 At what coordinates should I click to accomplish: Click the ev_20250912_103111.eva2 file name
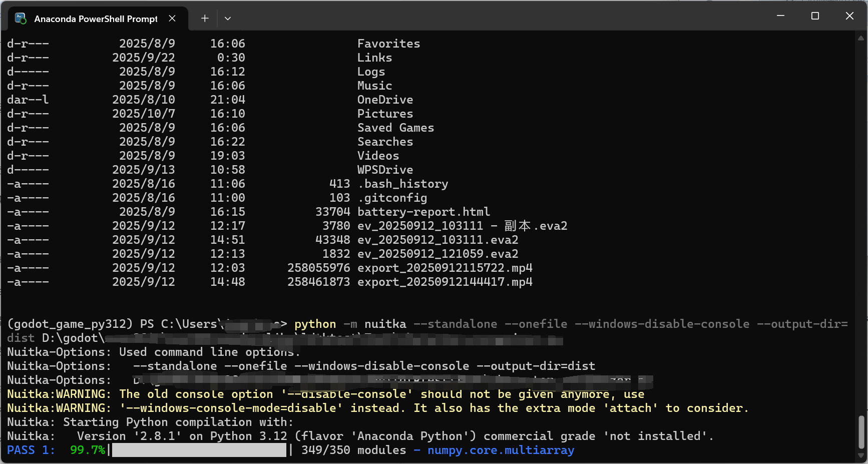(x=438, y=240)
